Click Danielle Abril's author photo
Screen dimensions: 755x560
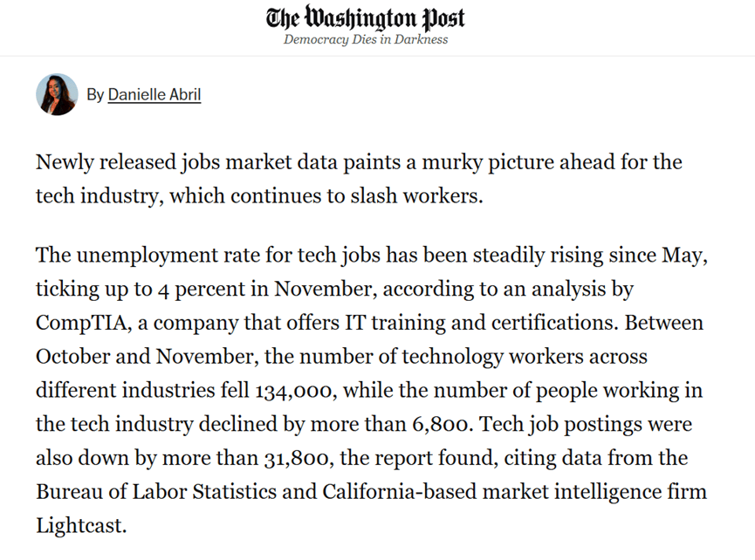coord(57,94)
